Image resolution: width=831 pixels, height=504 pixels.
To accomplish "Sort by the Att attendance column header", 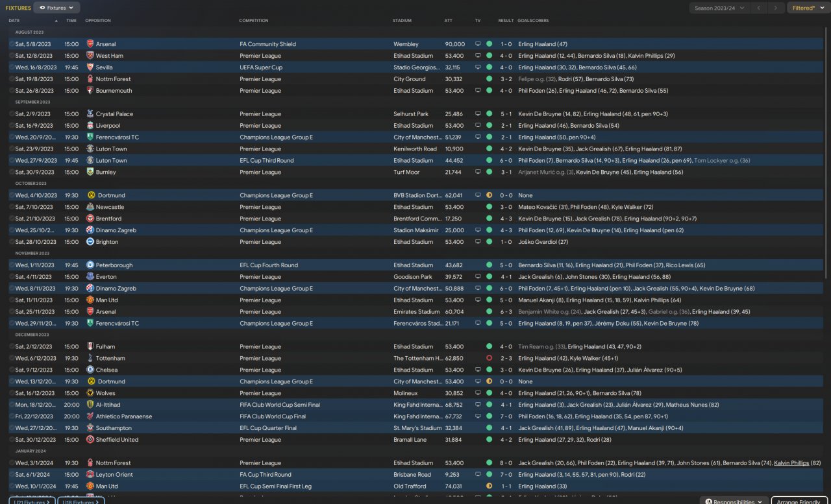I will pos(449,20).
